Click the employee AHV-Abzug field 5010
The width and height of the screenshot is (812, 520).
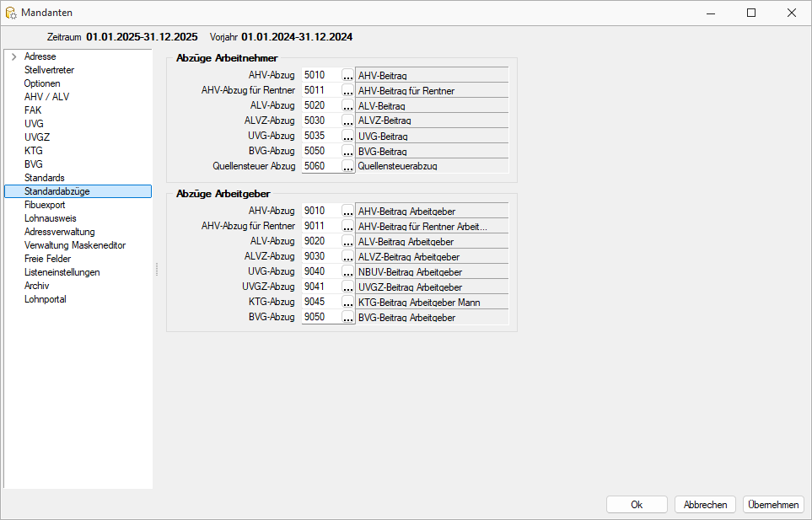pyautogui.click(x=321, y=75)
